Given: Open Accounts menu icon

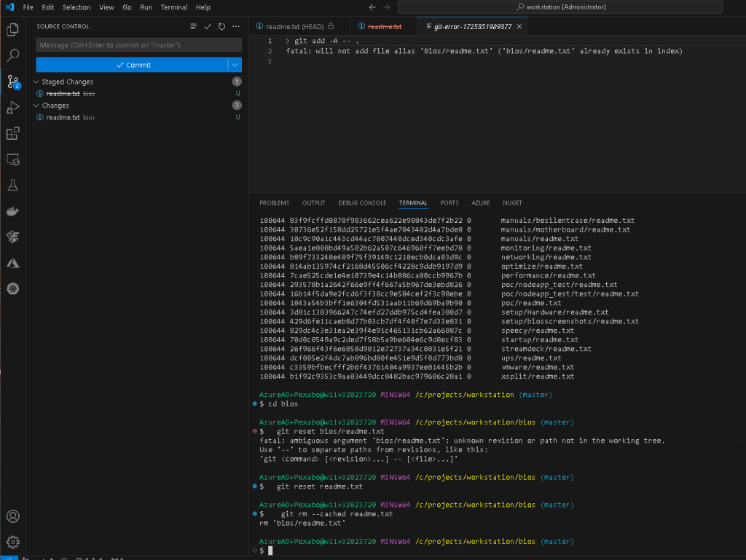Looking at the screenshot, I should 13,516.
